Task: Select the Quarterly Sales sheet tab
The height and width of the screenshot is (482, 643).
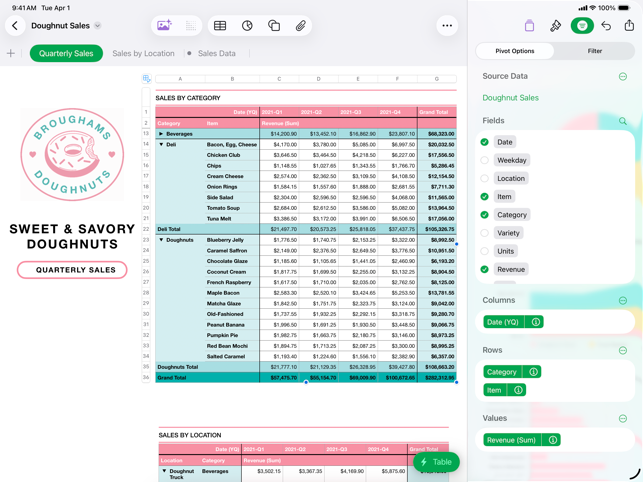Action: (x=66, y=53)
